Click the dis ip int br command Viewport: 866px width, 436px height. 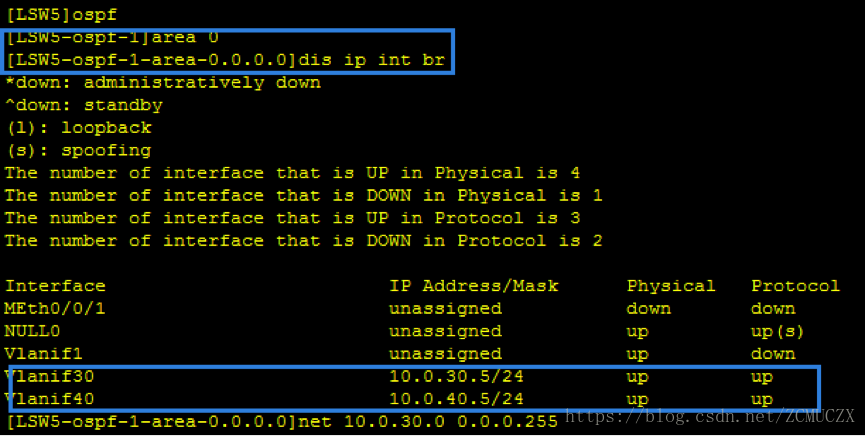372,60
